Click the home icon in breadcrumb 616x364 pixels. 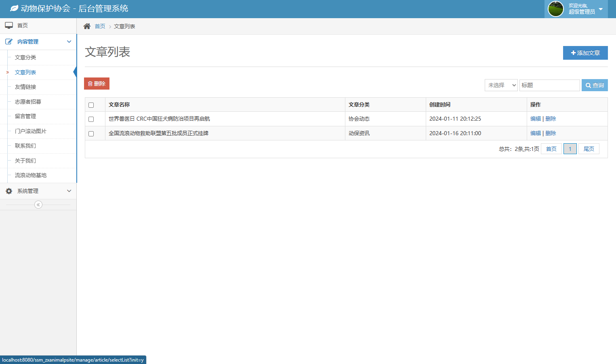87,26
